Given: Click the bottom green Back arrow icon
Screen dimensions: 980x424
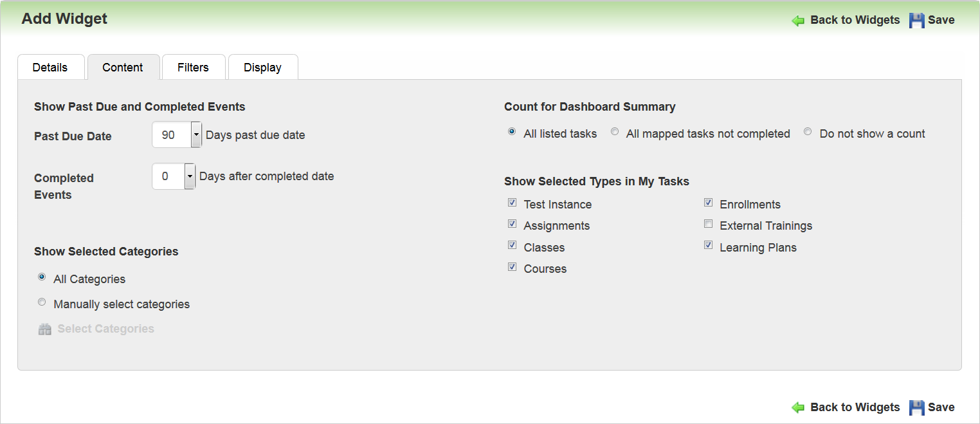Looking at the screenshot, I should tap(798, 407).
